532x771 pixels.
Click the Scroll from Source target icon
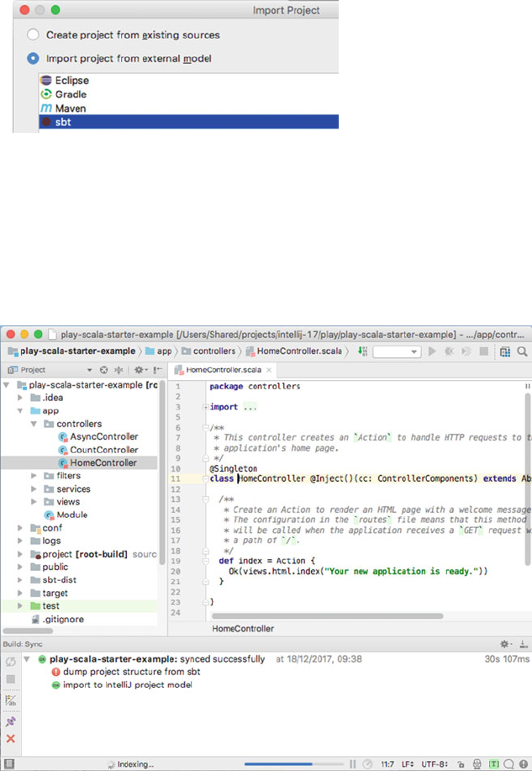click(103, 370)
